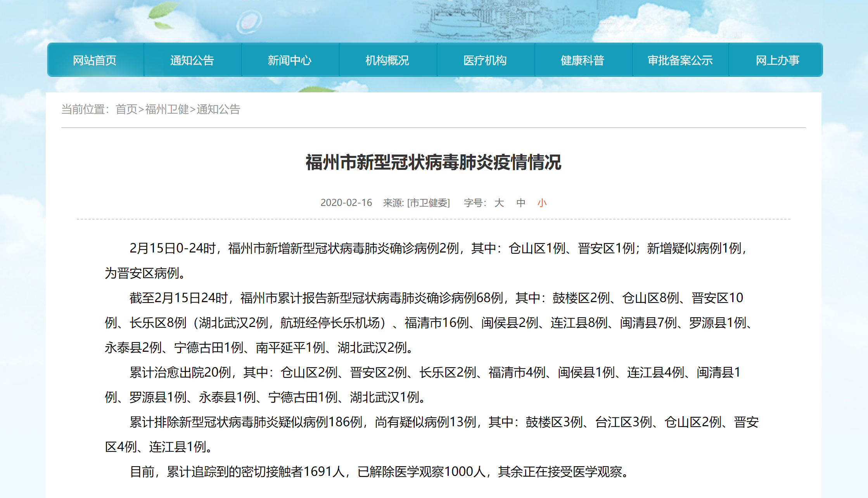Click the line 区4例、连江县1例。
The height and width of the screenshot is (498, 868).
159,447
